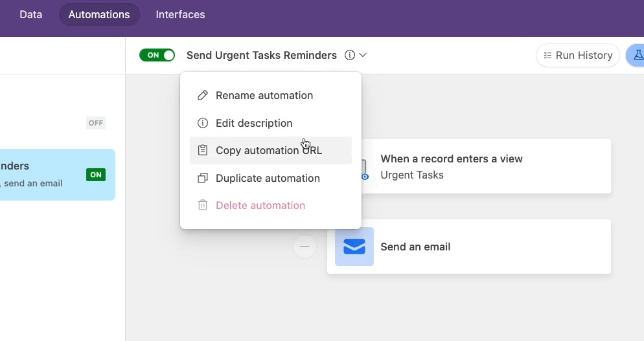Select the Automations tab

(x=99, y=14)
